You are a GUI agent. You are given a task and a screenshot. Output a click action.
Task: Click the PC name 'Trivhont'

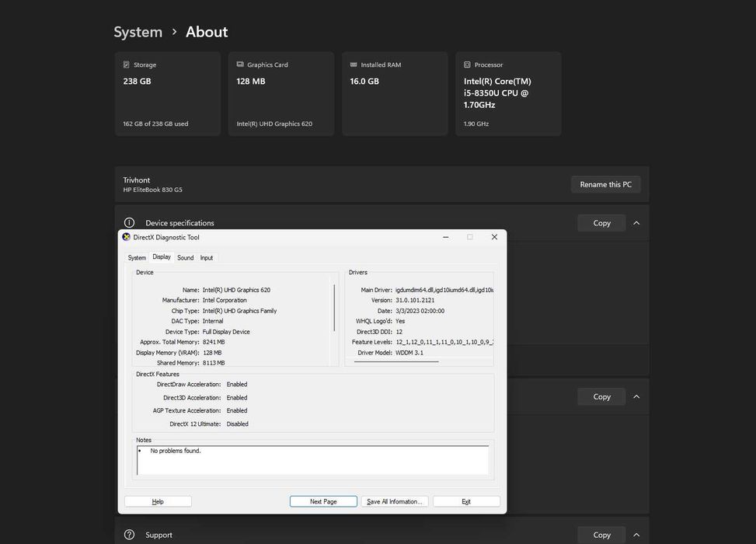click(x=137, y=180)
